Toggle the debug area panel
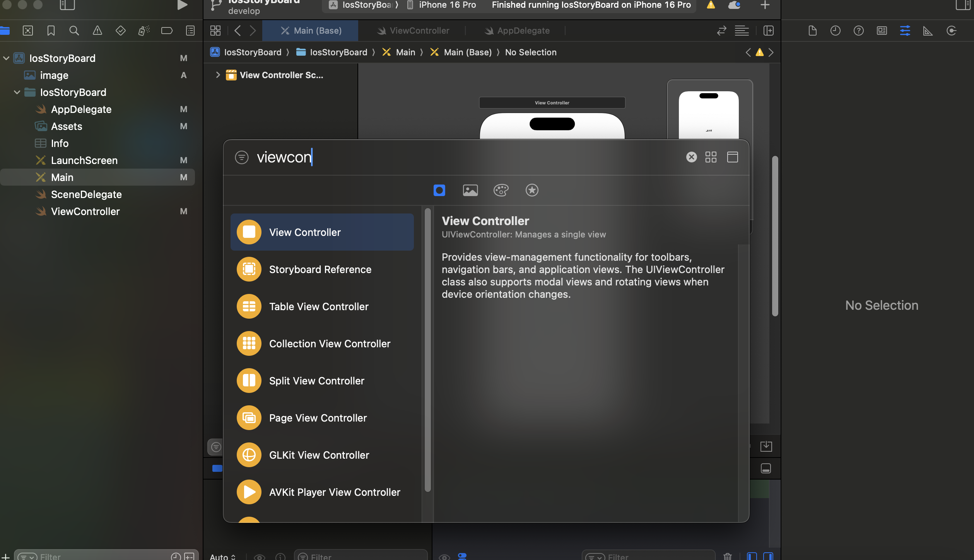 point(766,468)
